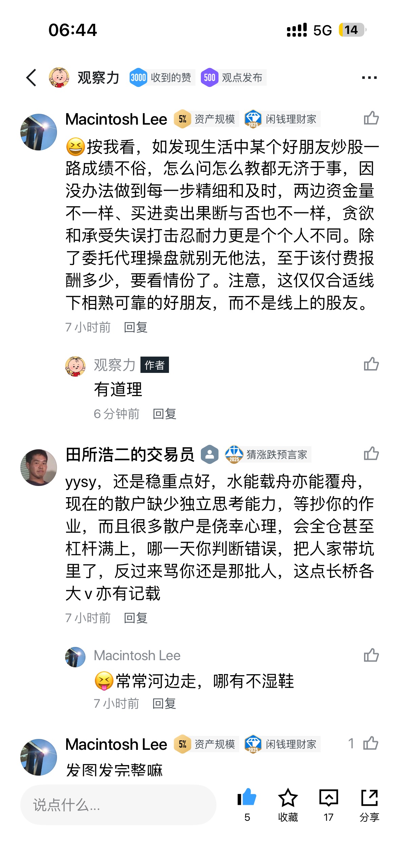Tap the 猜涨跌预言家 badge

268,454
